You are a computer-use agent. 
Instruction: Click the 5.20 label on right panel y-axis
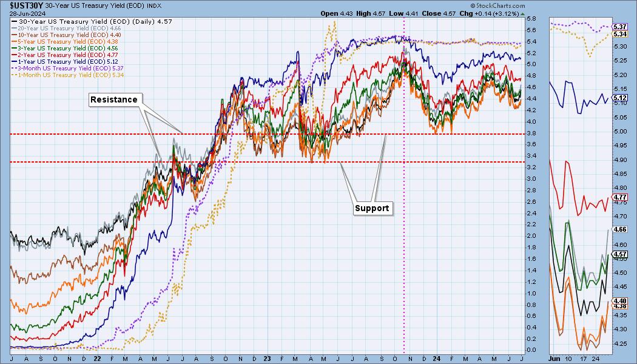coord(620,75)
